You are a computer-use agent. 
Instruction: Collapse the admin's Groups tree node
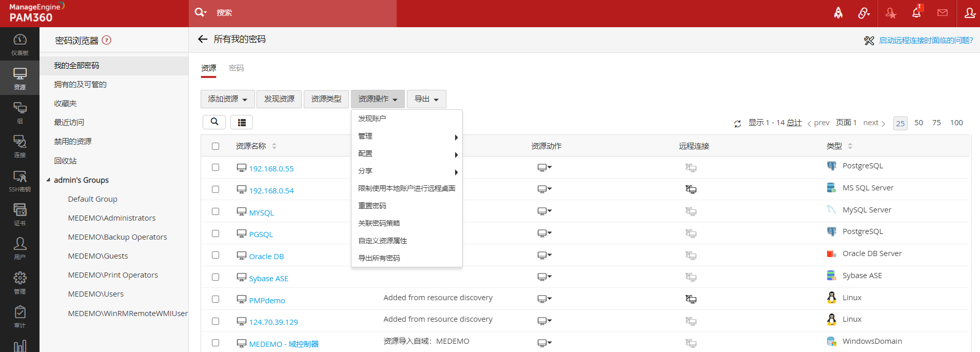click(x=48, y=180)
